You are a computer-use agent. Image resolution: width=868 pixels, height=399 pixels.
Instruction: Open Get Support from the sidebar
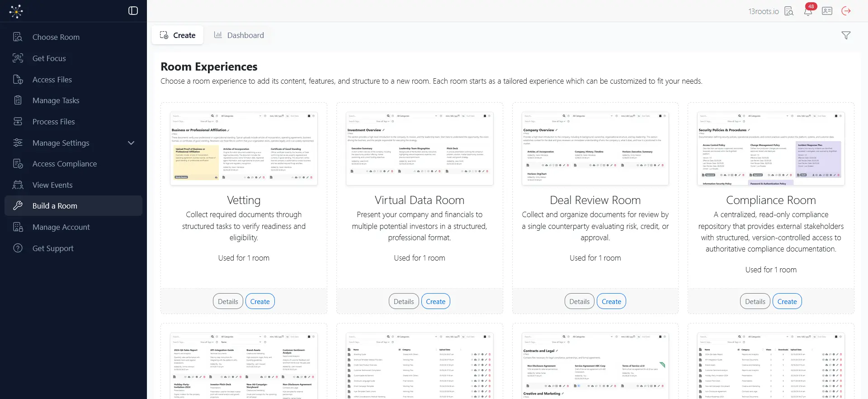click(x=73, y=248)
